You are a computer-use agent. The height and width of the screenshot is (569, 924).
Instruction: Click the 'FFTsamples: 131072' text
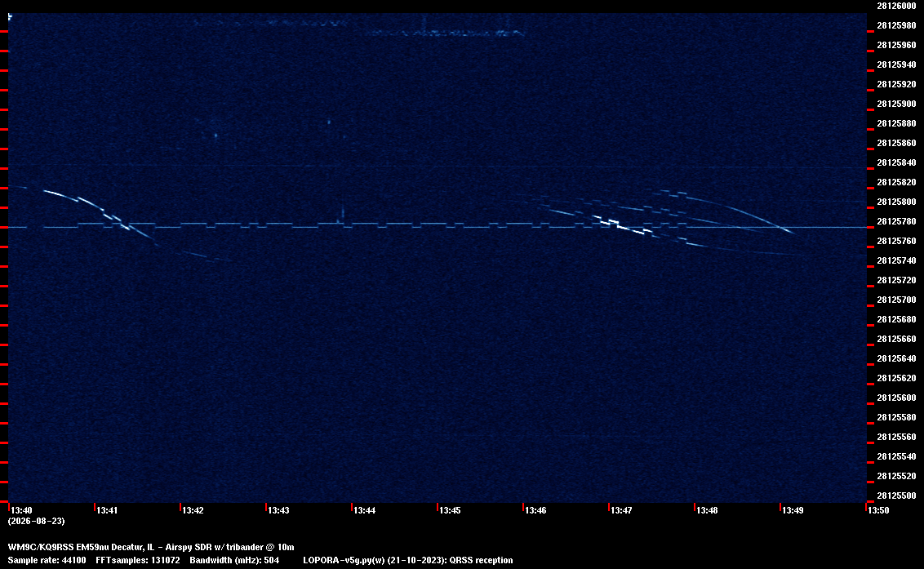pyautogui.click(x=138, y=560)
